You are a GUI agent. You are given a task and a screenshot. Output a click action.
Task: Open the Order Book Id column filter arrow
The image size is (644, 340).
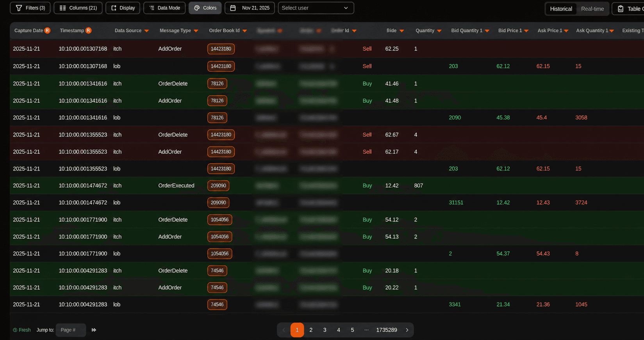point(244,31)
